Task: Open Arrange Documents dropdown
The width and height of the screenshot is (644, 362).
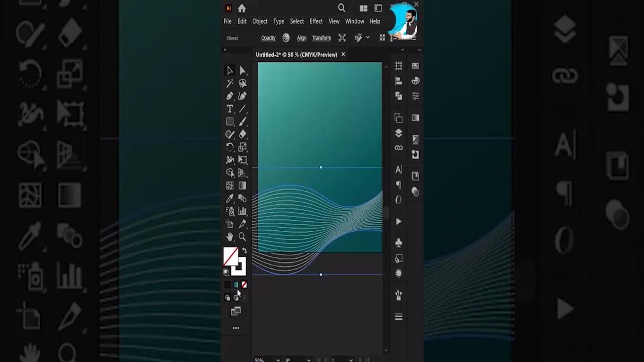Action: (364, 8)
